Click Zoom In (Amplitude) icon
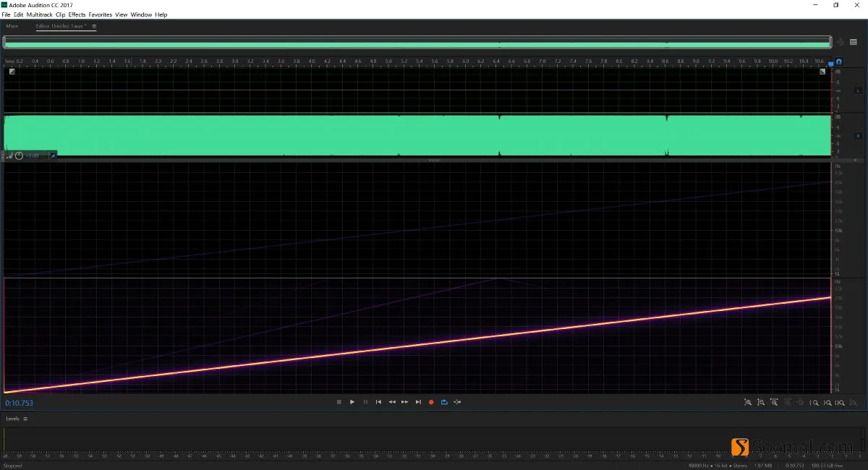The width and height of the screenshot is (868, 470). pyautogui.click(x=748, y=403)
